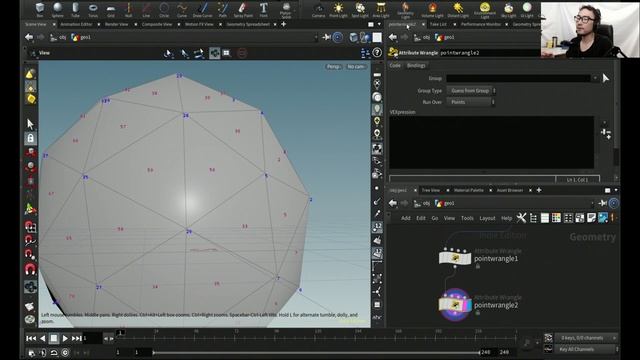Click the step forward one frame button

pos(111,338)
